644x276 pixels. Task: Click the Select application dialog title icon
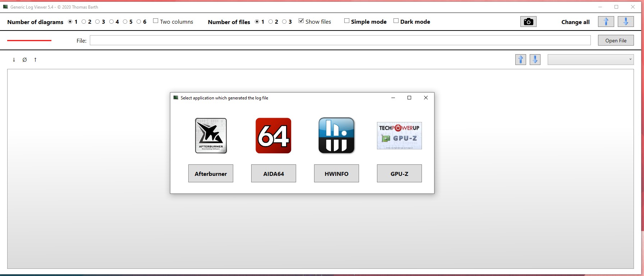pos(176,98)
